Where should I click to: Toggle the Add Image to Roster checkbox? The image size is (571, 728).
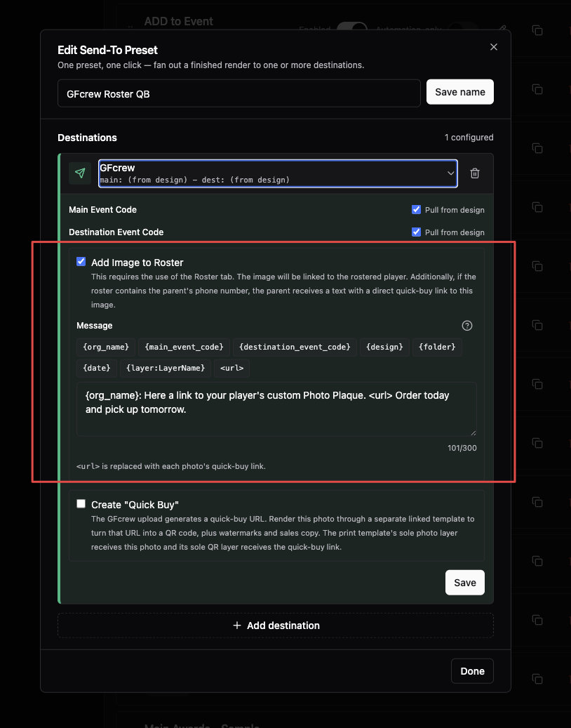click(x=81, y=262)
